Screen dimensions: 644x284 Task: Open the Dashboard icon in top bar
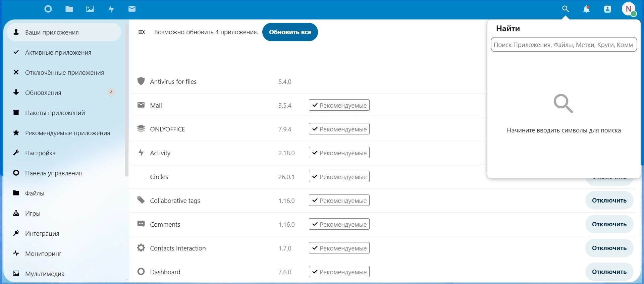click(x=48, y=9)
